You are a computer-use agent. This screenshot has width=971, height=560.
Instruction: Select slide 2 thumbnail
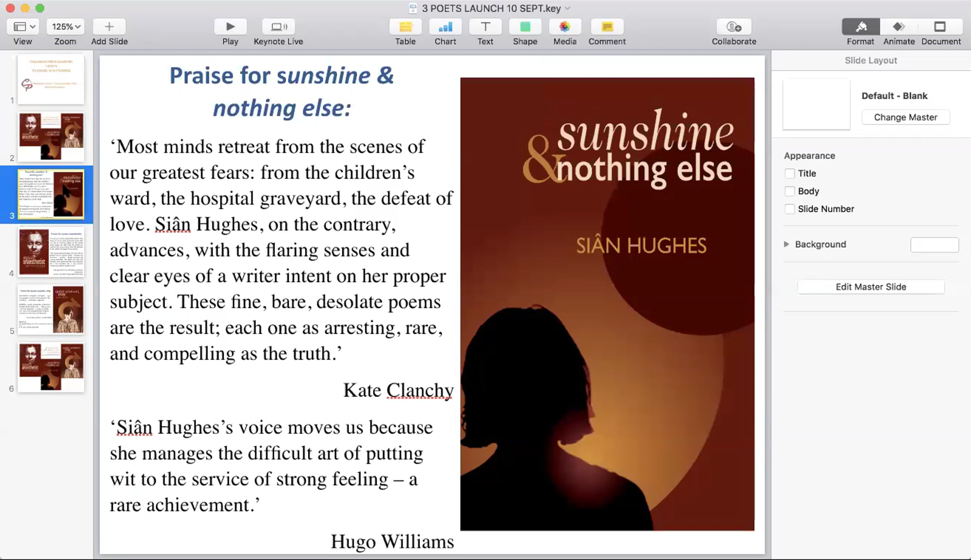click(x=51, y=137)
